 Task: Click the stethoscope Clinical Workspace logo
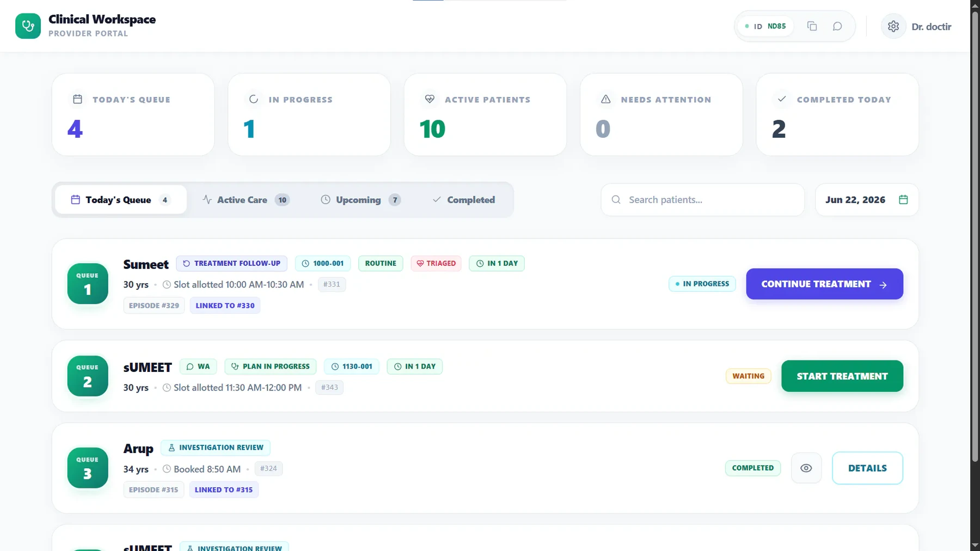(x=28, y=26)
